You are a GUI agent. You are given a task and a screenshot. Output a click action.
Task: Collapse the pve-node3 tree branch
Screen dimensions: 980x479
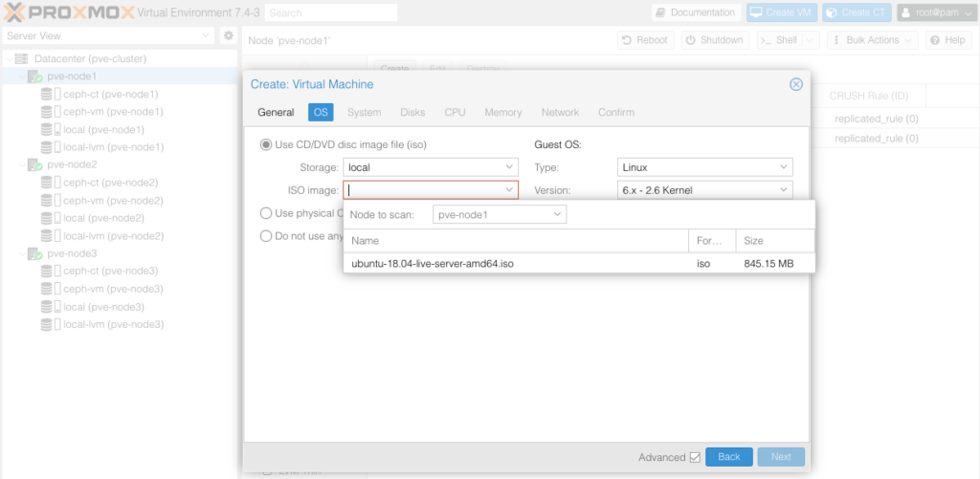23,254
